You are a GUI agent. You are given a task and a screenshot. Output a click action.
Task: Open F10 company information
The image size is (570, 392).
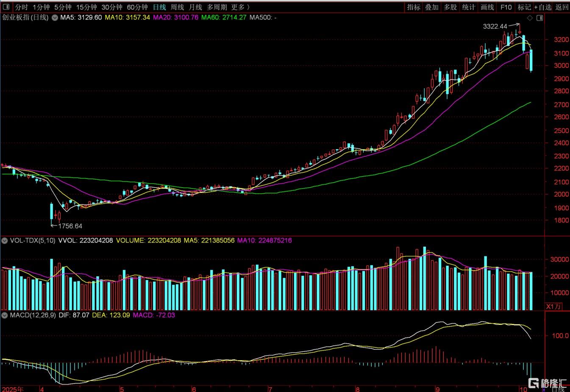click(x=506, y=7)
